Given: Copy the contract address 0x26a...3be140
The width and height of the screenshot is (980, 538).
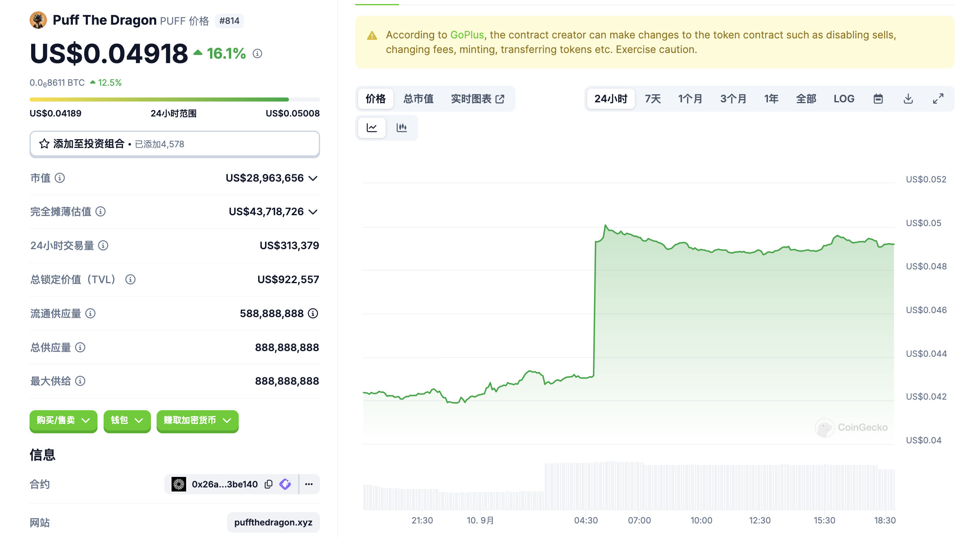Looking at the screenshot, I should tap(268, 484).
